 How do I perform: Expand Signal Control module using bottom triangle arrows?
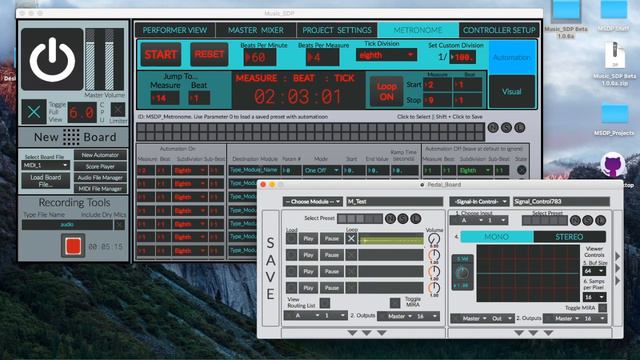click(533, 333)
